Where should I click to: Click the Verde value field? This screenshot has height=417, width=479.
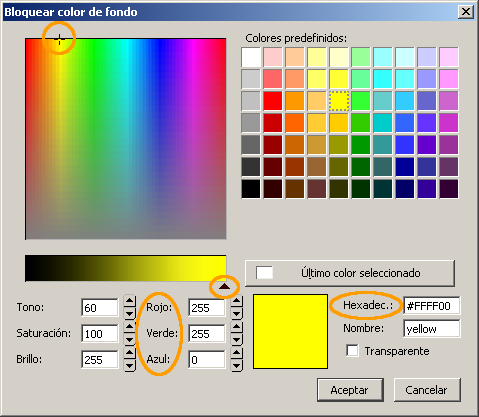(x=206, y=333)
